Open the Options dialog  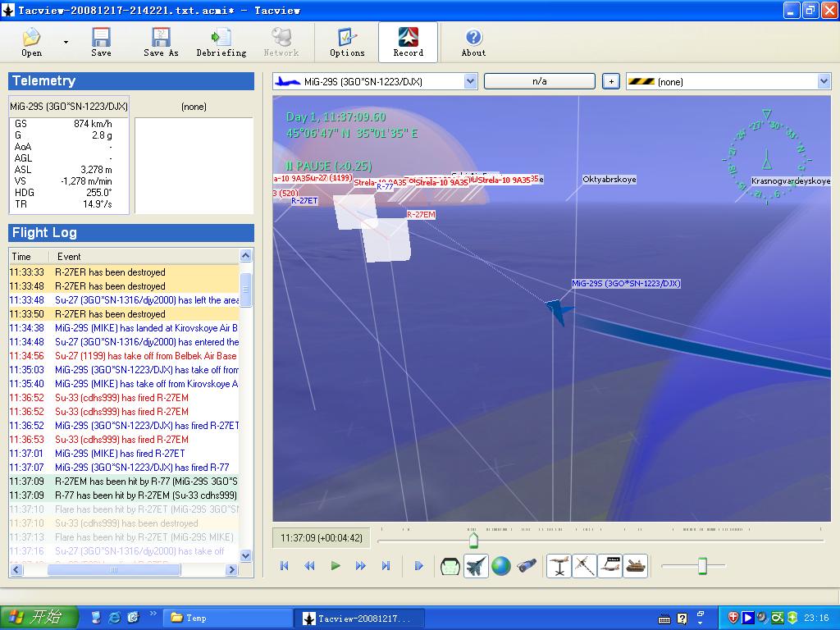(x=347, y=42)
